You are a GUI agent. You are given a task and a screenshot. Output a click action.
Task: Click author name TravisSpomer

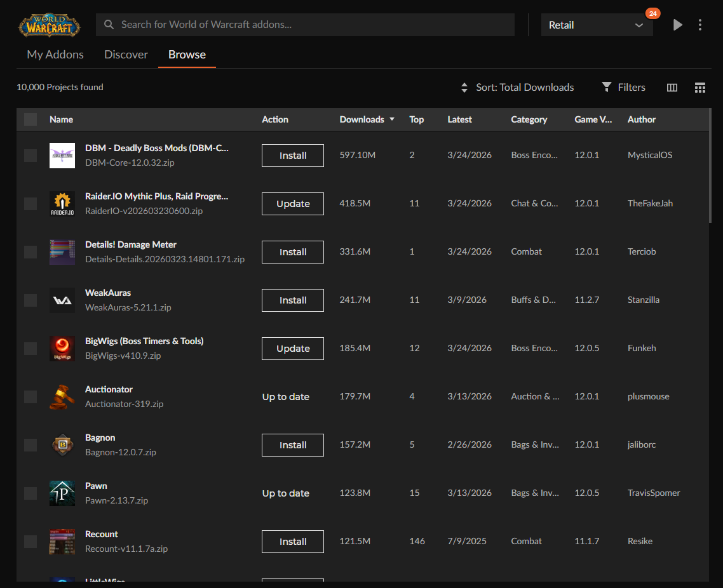pyautogui.click(x=653, y=493)
